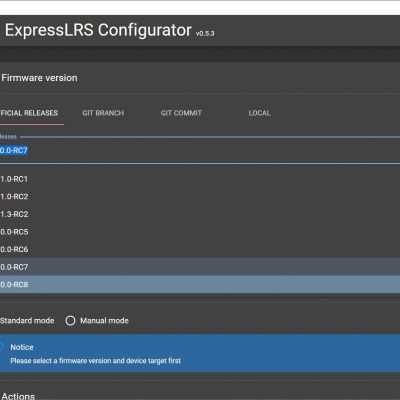Image resolution: width=400 pixels, height=400 pixels.
Task: Switch to the Official Releases tab
Action: (29, 113)
